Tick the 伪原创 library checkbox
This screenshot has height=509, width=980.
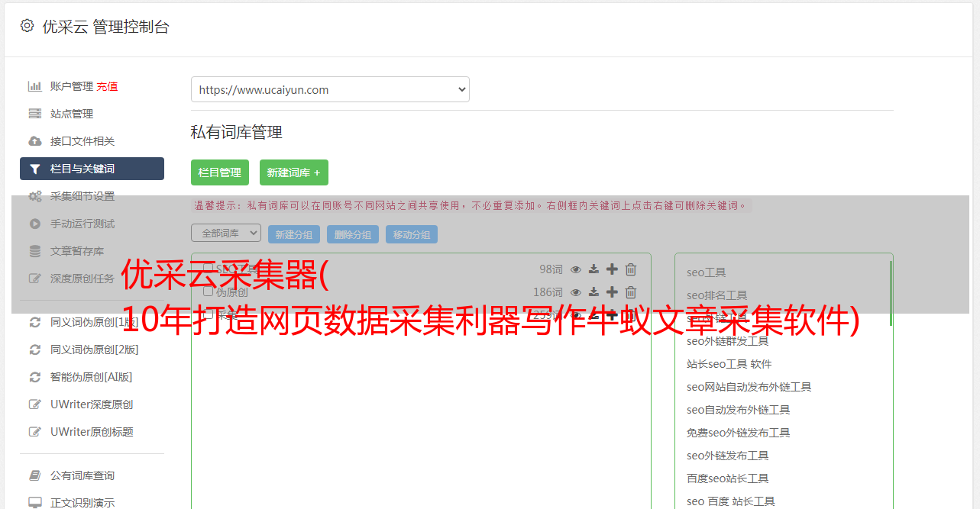(208, 292)
